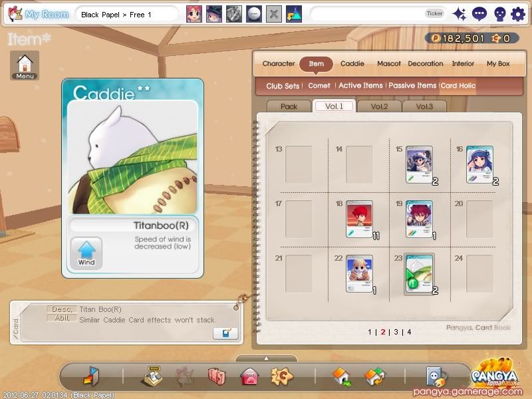The height and width of the screenshot is (399, 532).
Task: Open the chat bubble icon
Action: click(479, 14)
